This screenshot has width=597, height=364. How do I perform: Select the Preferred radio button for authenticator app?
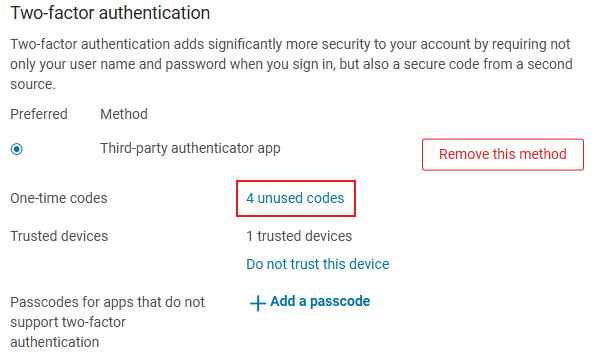(x=17, y=149)
